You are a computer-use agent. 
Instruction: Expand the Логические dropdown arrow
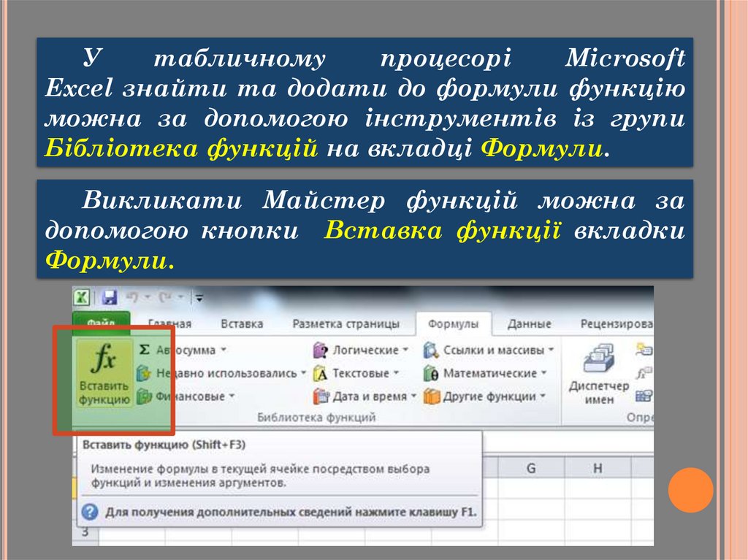click(405, 350)
